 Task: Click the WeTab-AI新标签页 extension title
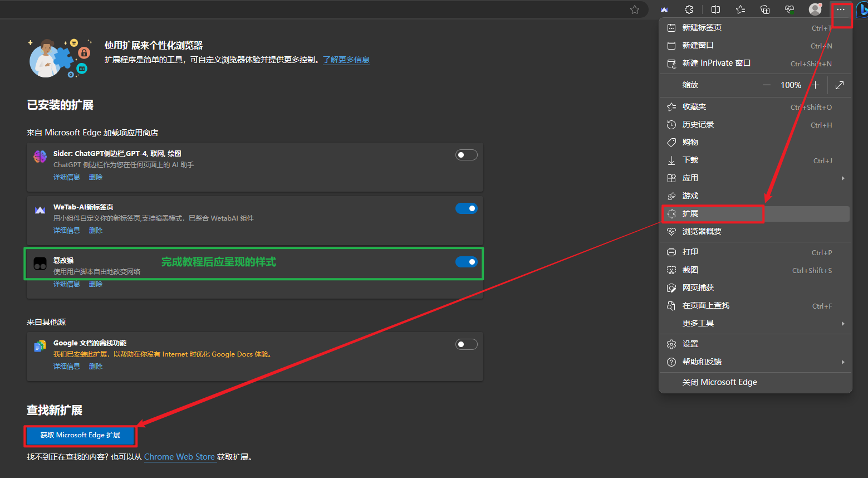pos(84,207)
